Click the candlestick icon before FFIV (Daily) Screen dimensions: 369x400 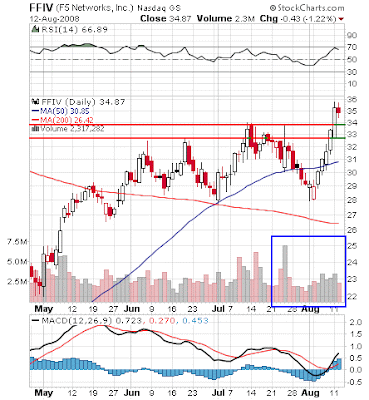(34, 101)
